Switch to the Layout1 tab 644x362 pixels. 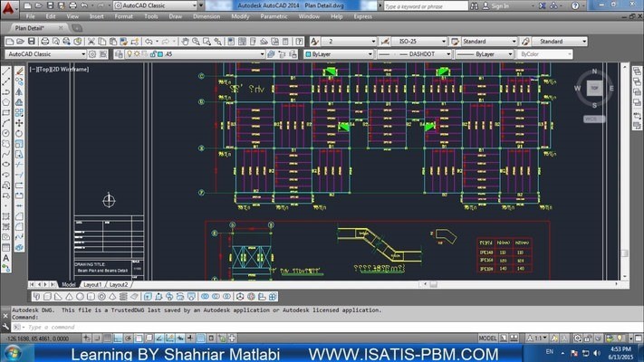pos(92,284)
